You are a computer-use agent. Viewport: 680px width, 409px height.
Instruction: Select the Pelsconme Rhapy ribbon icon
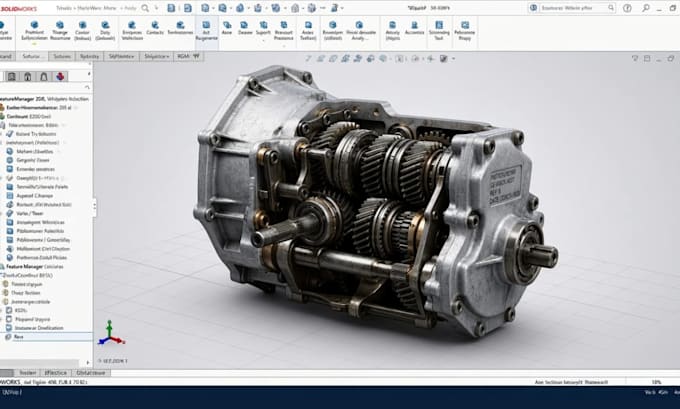pyautogui.click(x=465, y=25)
